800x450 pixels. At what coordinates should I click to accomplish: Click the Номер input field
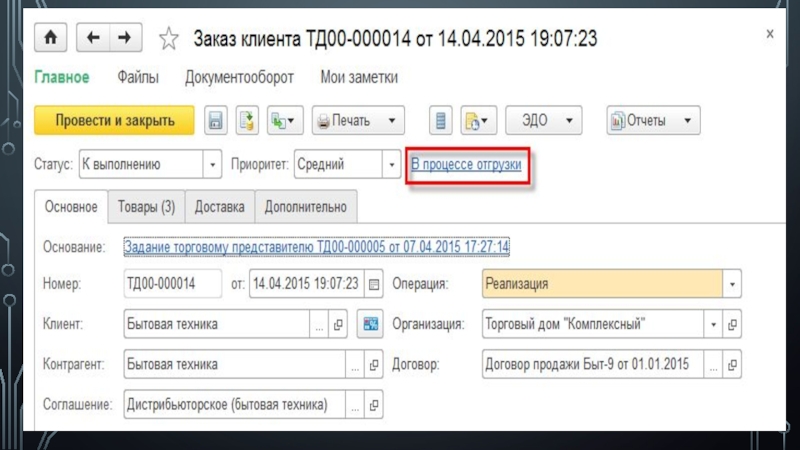point(172,284)
